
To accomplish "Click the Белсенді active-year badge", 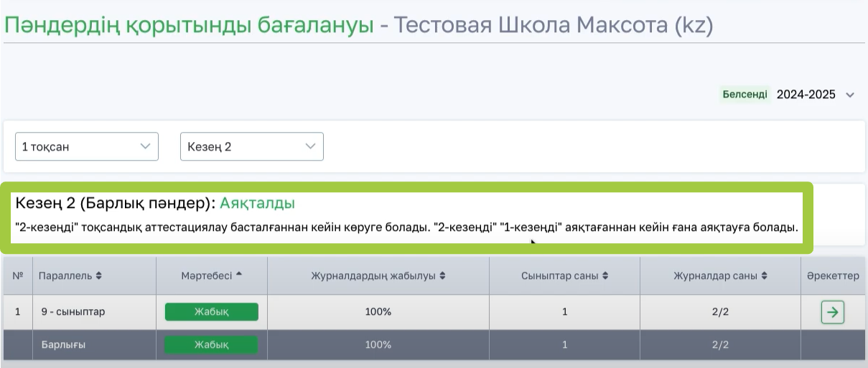I will pyautogui.click(x=745, y=95).
